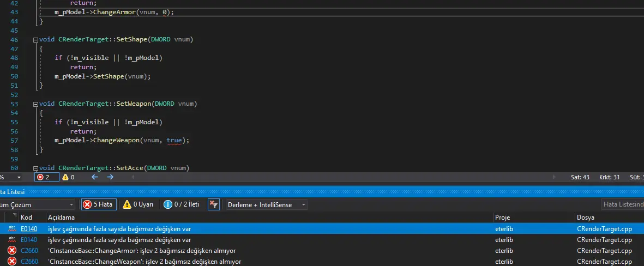The height and width of the screenshot is (266, 644).
Task: Click the error list search field
Action: click(x=622, y=204)
